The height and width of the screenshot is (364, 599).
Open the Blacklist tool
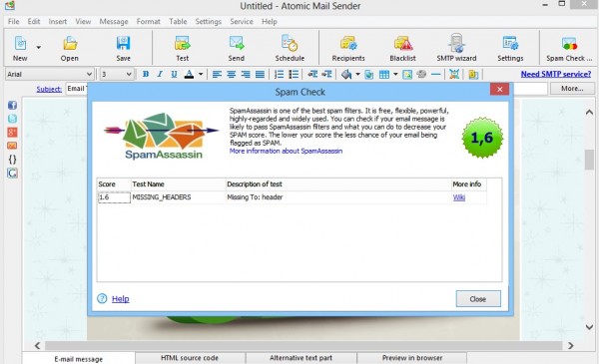tap(402, 49)
